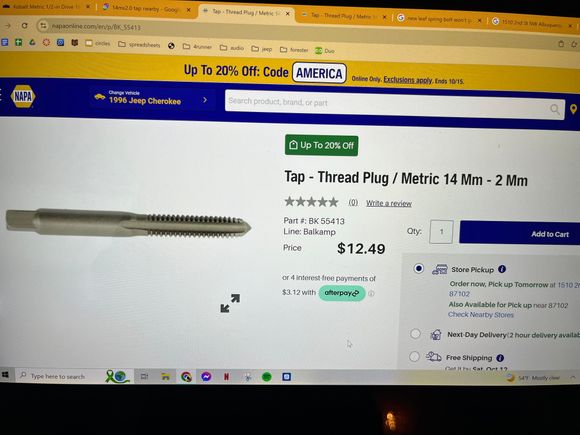The image size is (580, 435).
Task: Click Free Shipping info icon
Action: [500, 358]
